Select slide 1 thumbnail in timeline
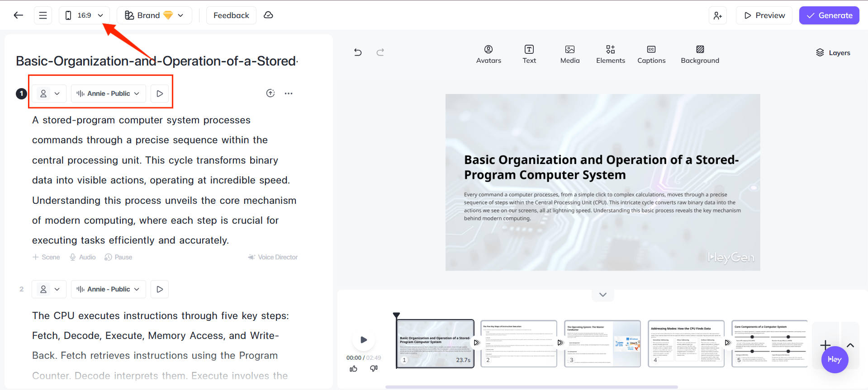This screenshot has height=390, width=868. [435, 344]
